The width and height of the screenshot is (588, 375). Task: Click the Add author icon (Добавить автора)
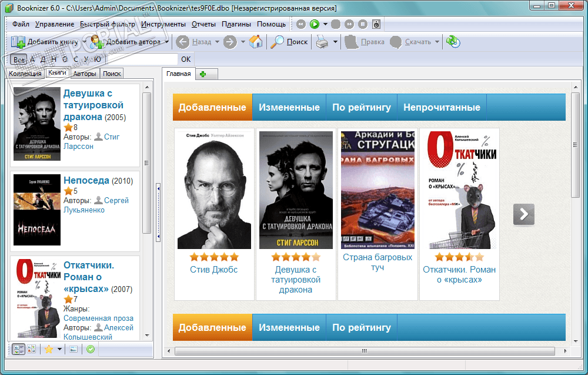point(97,42)
